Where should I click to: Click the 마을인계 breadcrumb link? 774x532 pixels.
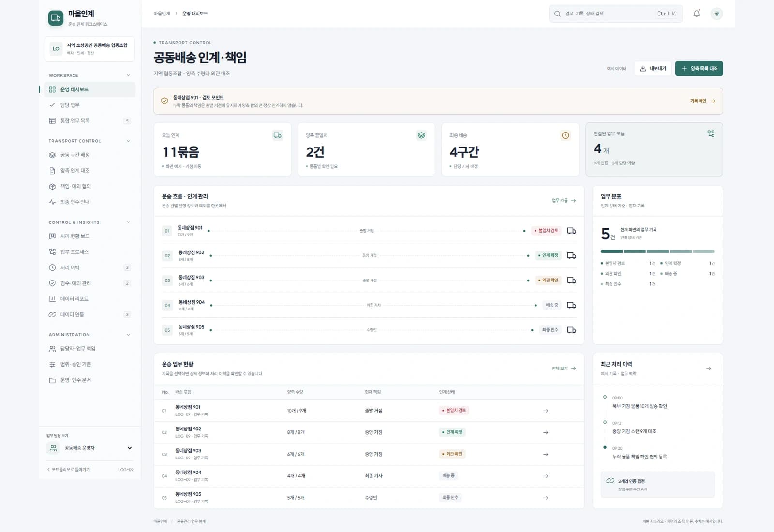[162, 14]
